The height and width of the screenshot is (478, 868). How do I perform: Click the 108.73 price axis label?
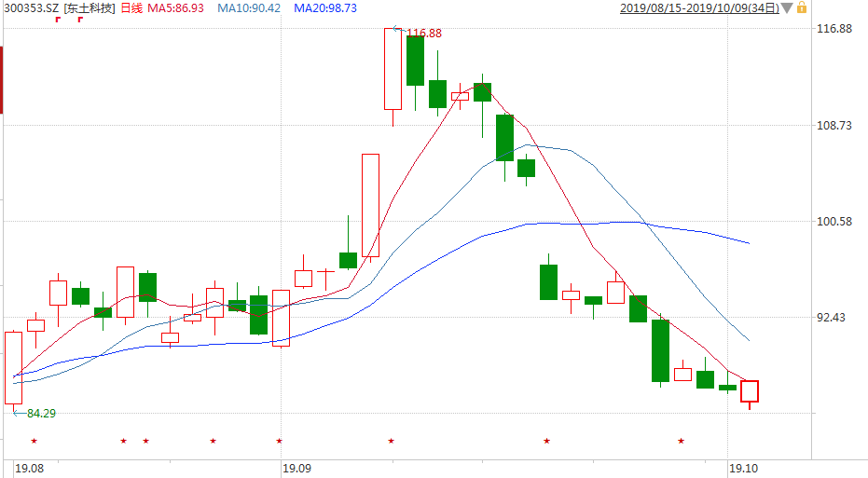pyautogui.click(x=834, y=125)
